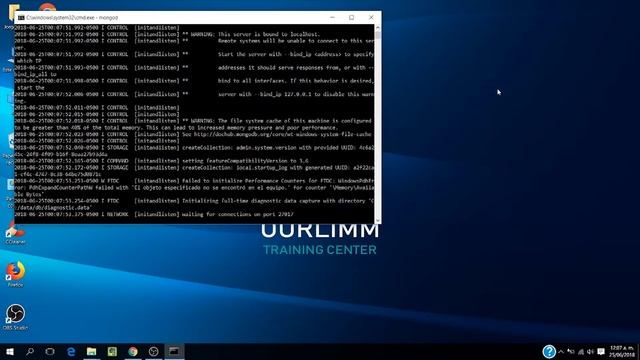The height and width of the screenshot is (360, 640).
Task: Click the blue help question mark icon
Action: click(x=549, y=351)
